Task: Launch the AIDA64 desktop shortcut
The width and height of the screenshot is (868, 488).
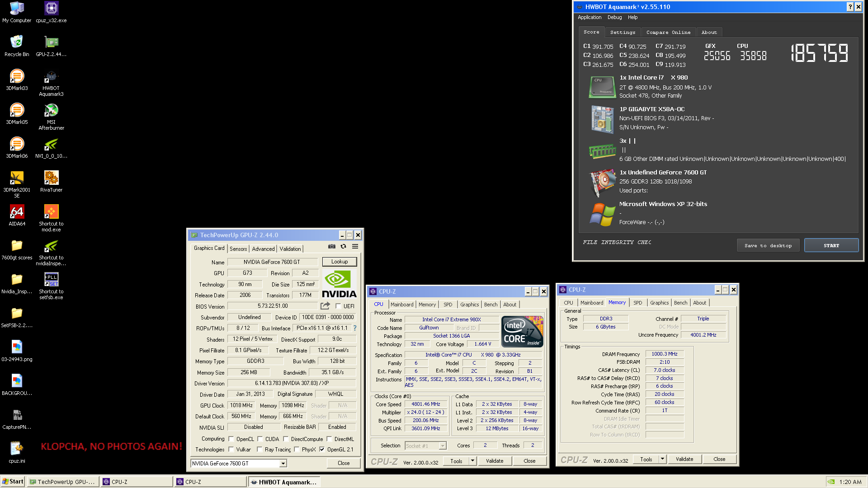Action: click(17, 215)
